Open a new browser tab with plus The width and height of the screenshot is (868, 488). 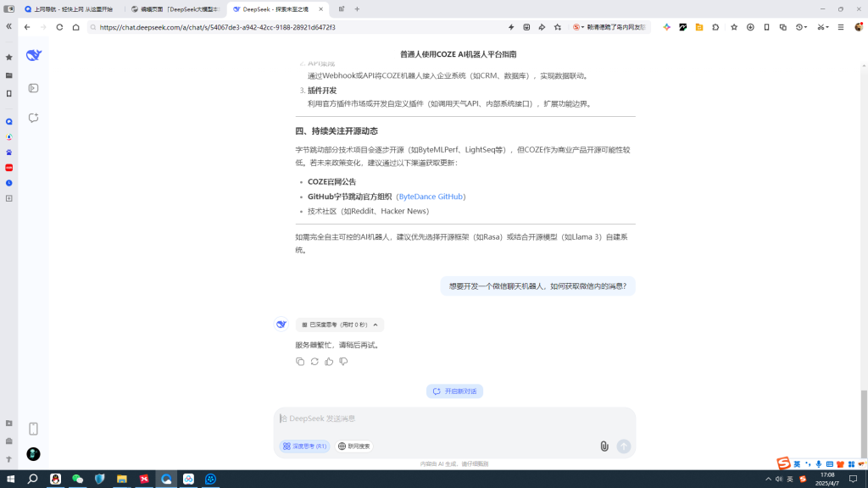click(357, 9)
